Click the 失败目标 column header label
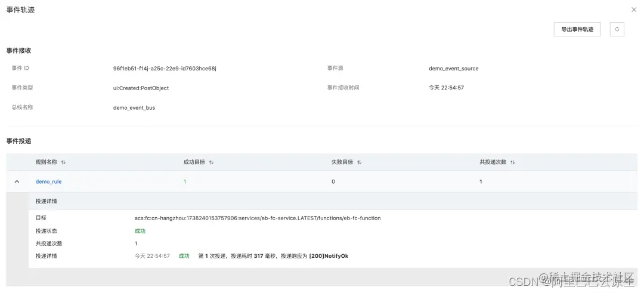Screen dimensions: 644x293 pyautogui.click(x=342, y=162)
